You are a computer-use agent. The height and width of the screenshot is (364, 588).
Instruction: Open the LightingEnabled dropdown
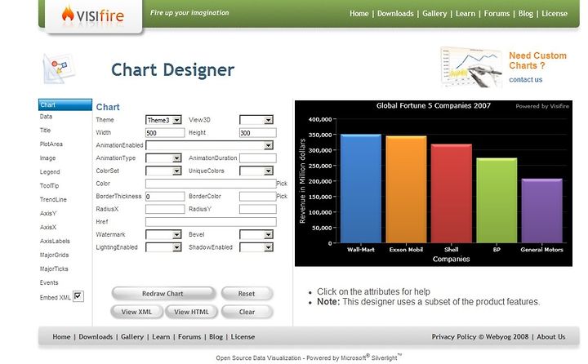163,247
